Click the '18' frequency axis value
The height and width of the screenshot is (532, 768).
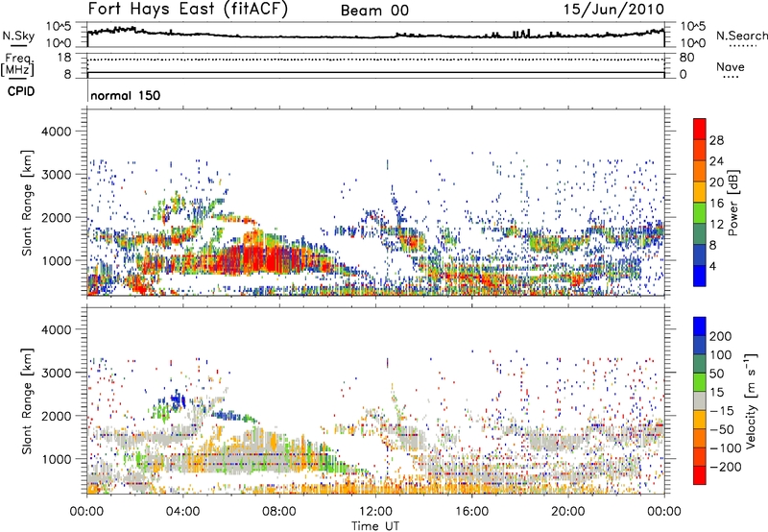click(x=63, y=58)
